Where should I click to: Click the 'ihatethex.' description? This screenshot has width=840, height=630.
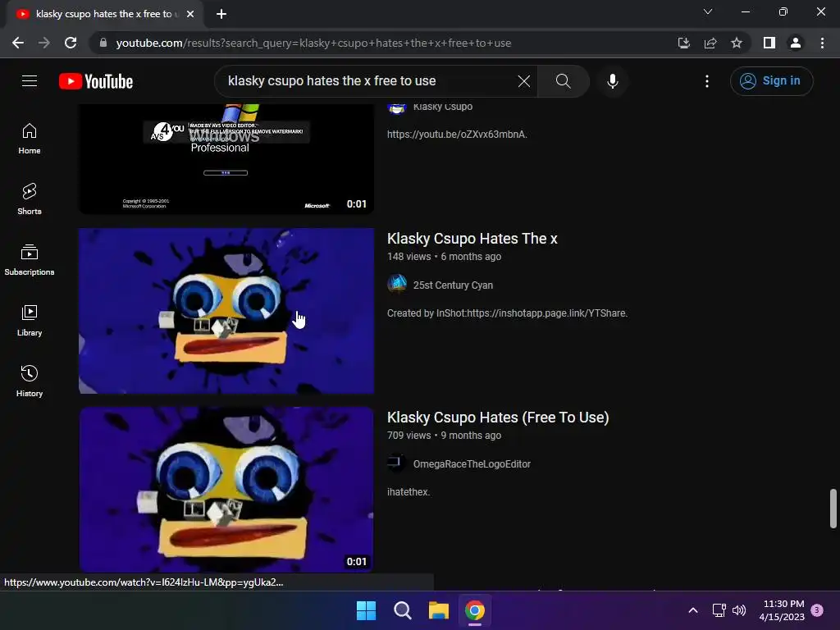pos(409,492)
